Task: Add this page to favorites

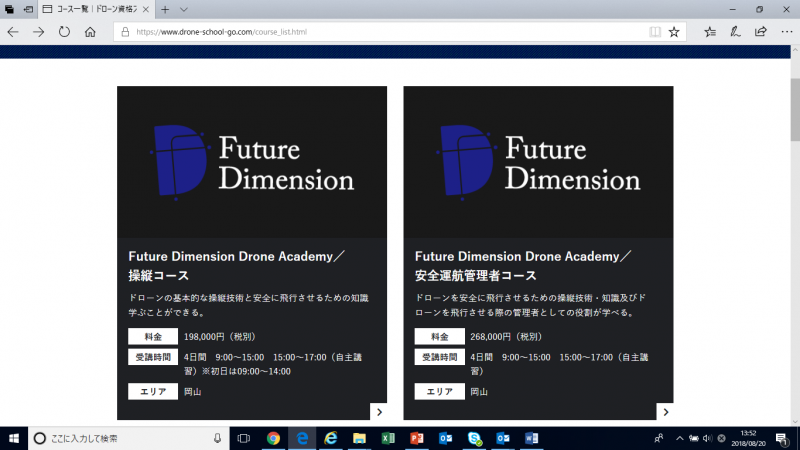Action: click(x=674, y=32)
